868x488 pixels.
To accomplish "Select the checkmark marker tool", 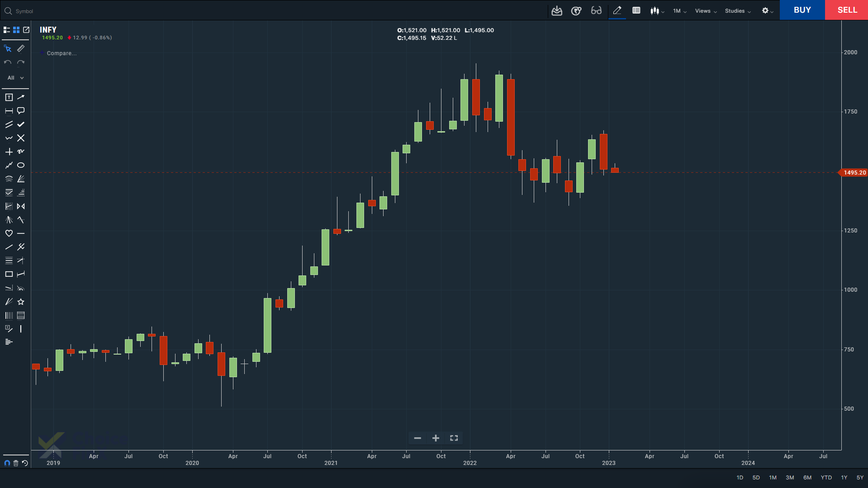I will point(21,124).
